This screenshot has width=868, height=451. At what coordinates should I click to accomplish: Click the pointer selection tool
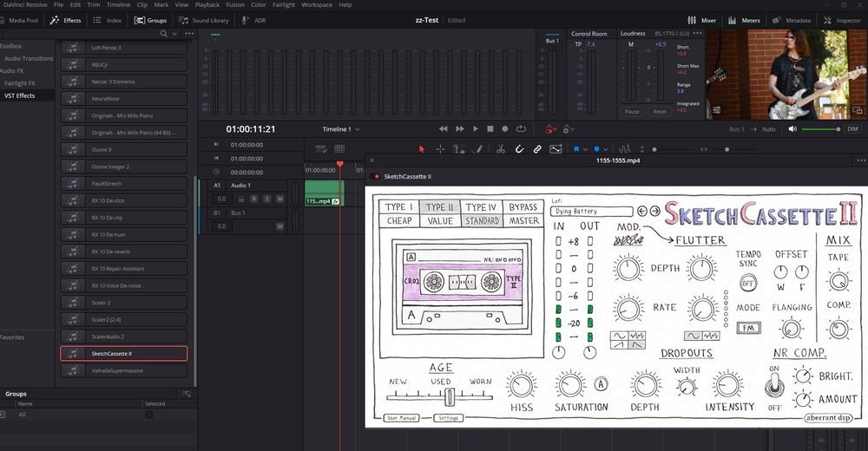tap(422, 149)
